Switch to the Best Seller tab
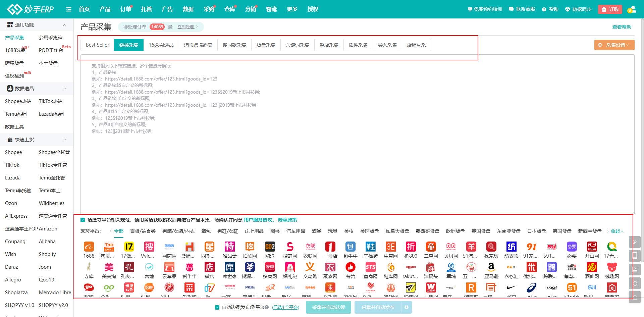The height and width of the screenshot is (317, 644). point(97,45)
